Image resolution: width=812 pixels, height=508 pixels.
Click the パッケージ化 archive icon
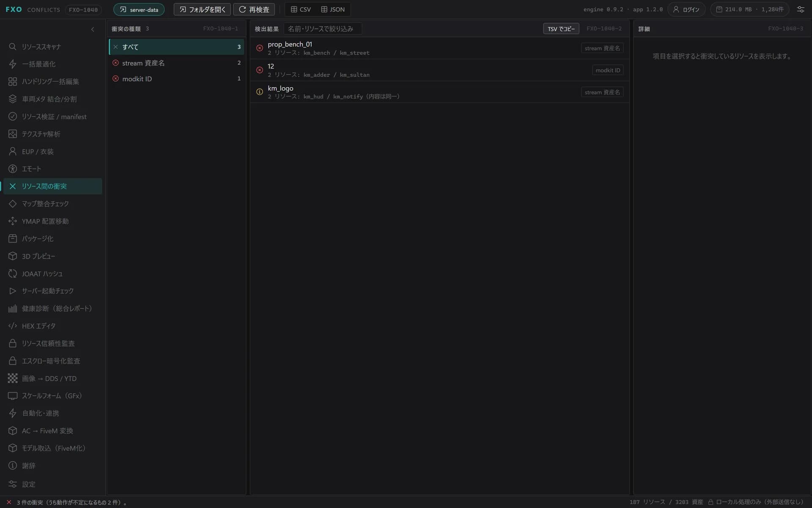pos(13,238)
